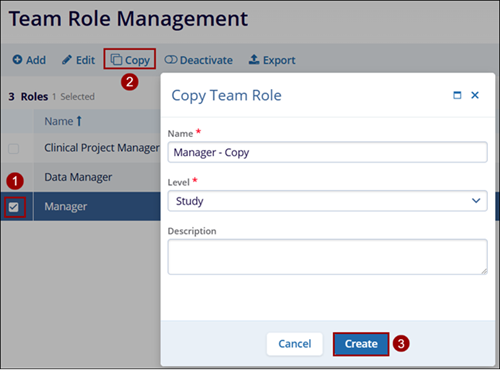Click the Create button
Viewport: 500px width, 370px height.
click(x=361, y=344)
